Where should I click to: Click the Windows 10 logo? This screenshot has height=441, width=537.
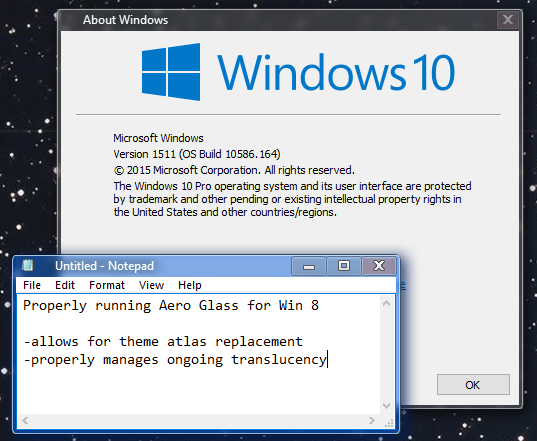click(x=298, y=72)
